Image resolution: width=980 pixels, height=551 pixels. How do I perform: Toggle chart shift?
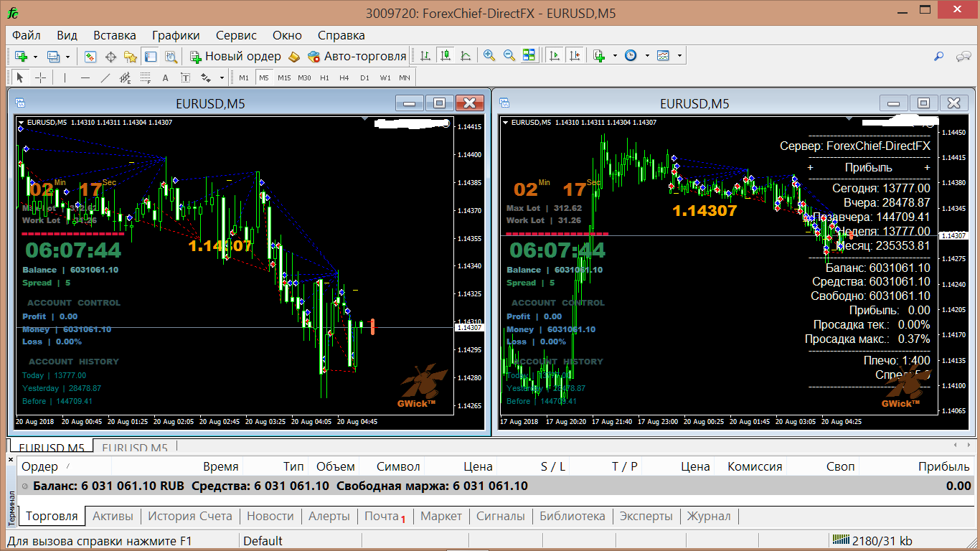coord(574,56)
